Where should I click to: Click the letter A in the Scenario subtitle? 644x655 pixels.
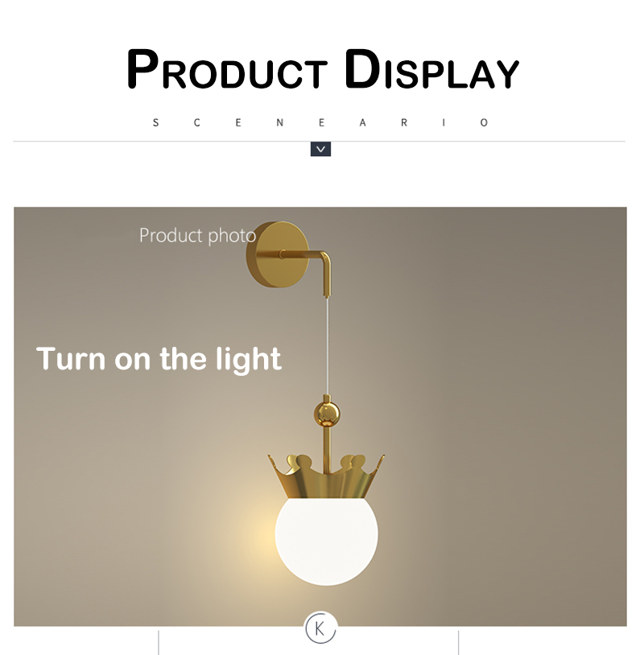(363, 123)
